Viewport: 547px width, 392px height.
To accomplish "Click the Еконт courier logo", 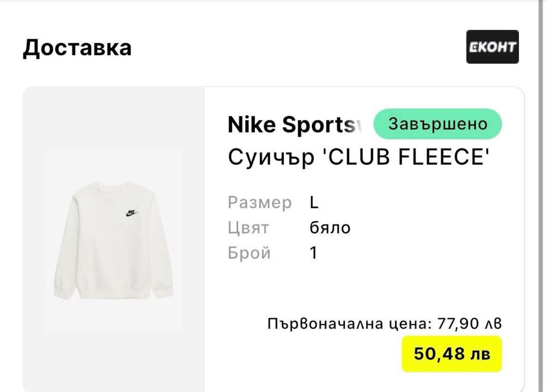I will pos(493,46).
